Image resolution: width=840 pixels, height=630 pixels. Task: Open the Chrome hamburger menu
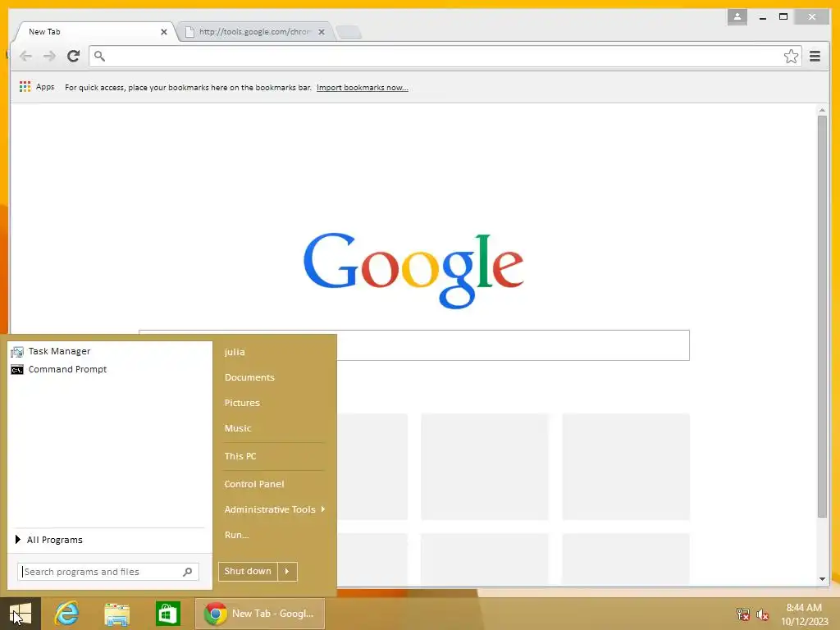click(815, 57)
